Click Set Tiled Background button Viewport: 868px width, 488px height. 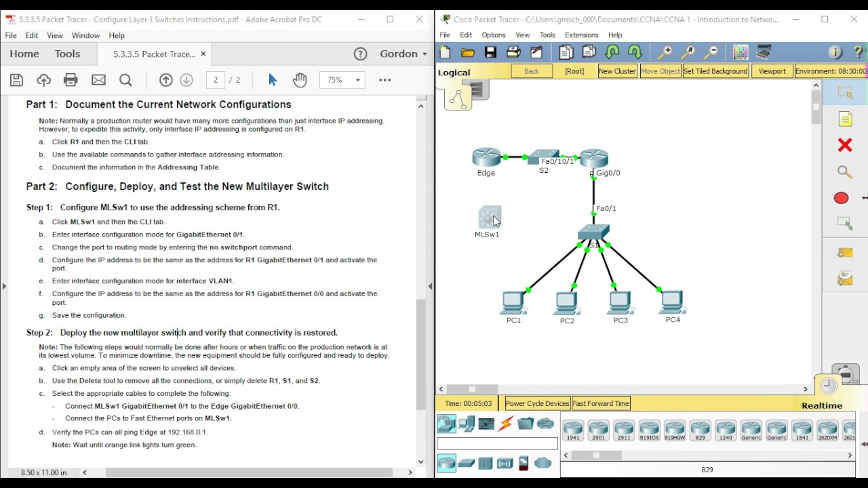click(715, 71)
